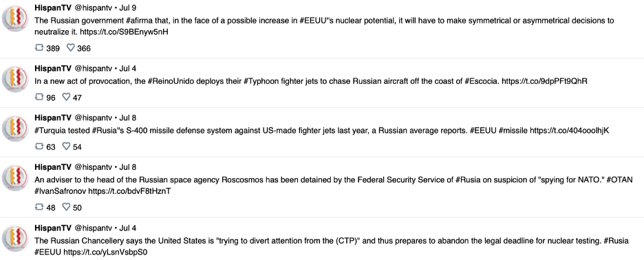644x260 pixels.
Task: Click the #Turquia hashtag
Action: coord(50,130)
